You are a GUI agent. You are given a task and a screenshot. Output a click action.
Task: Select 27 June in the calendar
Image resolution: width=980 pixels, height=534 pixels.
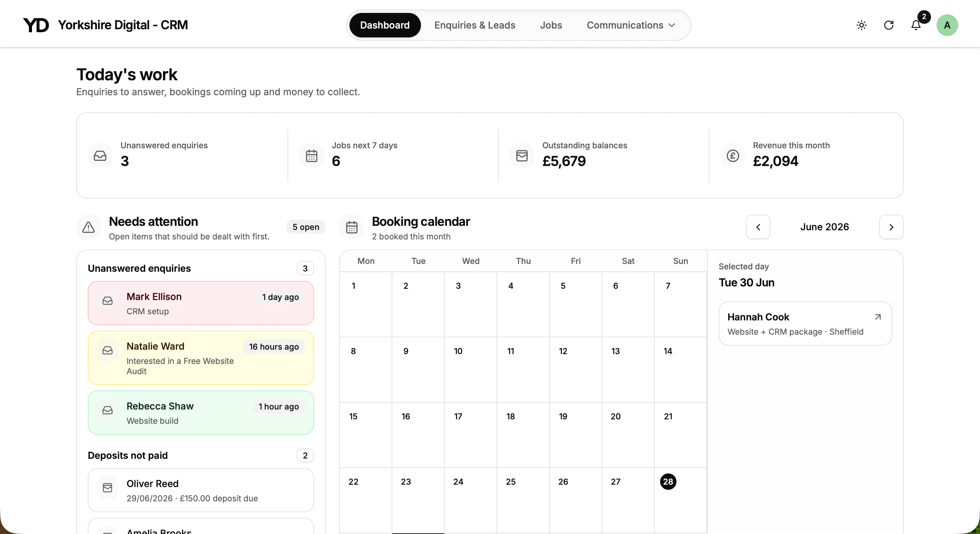coord(628,501)
